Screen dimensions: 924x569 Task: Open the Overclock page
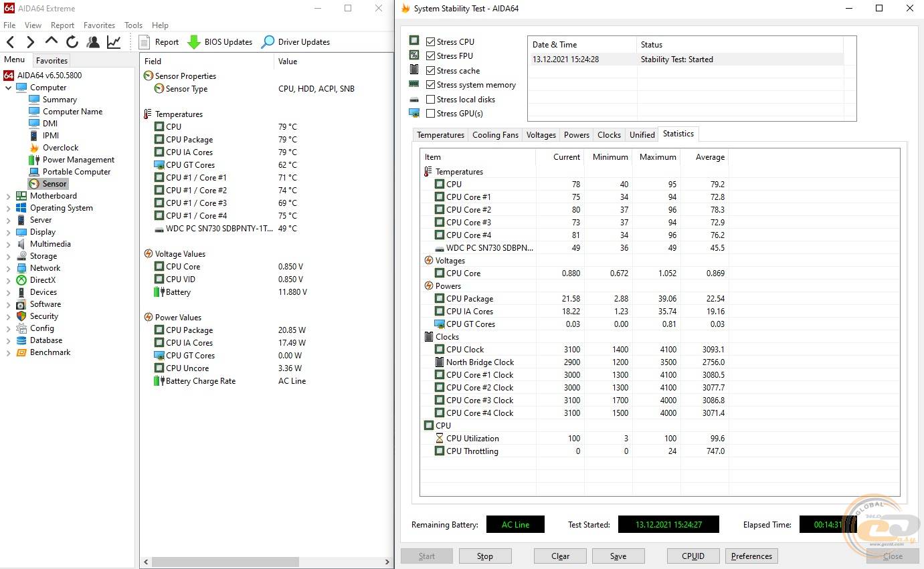click(x=60, y=148)
